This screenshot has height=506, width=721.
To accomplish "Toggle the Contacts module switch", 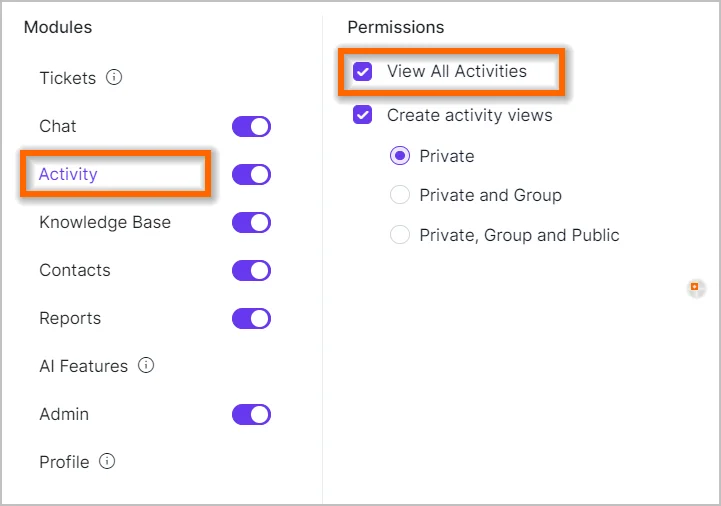I will click(x=251, y=271).
